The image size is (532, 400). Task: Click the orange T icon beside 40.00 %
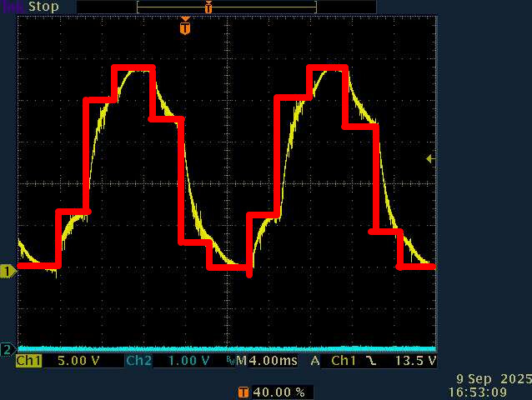[243, 392]
